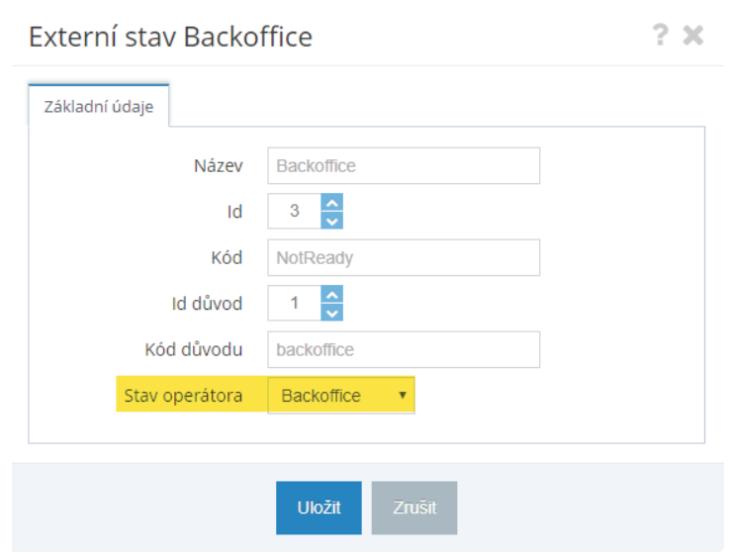
Task: Open the help question mark icon
Action: point(661,37)
